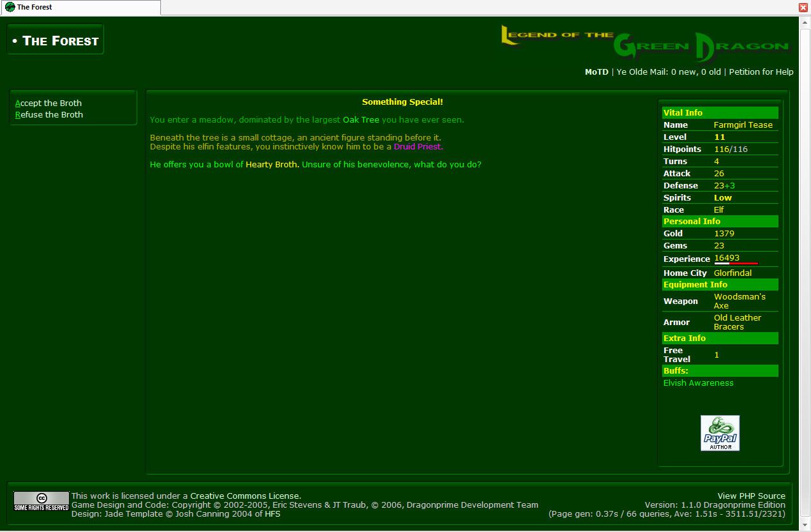Viewport: 811px width, 532px height.
Task: Click the PayPal Author donation icon
Action: [x=720, y=433]
